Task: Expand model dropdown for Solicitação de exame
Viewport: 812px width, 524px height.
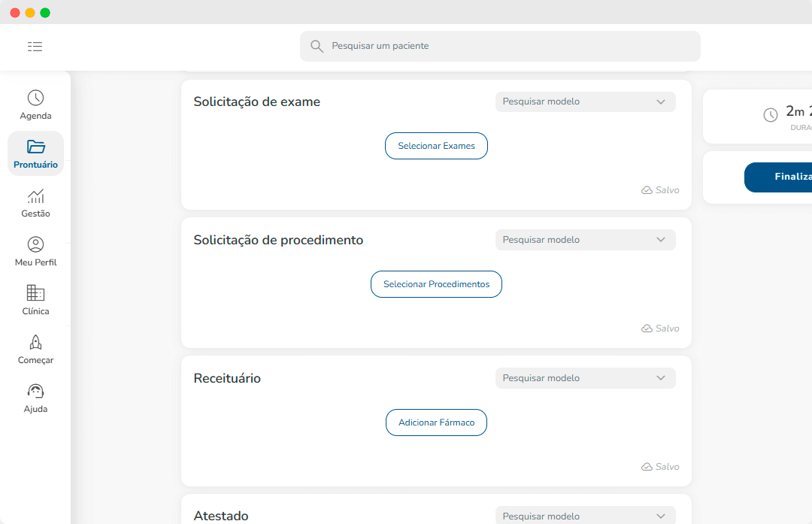Action: pos(661,101)
